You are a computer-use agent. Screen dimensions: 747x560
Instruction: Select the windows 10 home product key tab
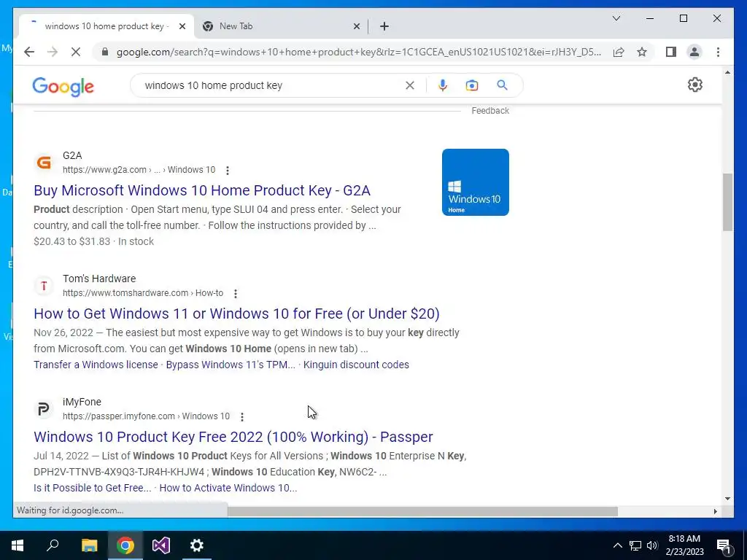(x=107, y=26)
